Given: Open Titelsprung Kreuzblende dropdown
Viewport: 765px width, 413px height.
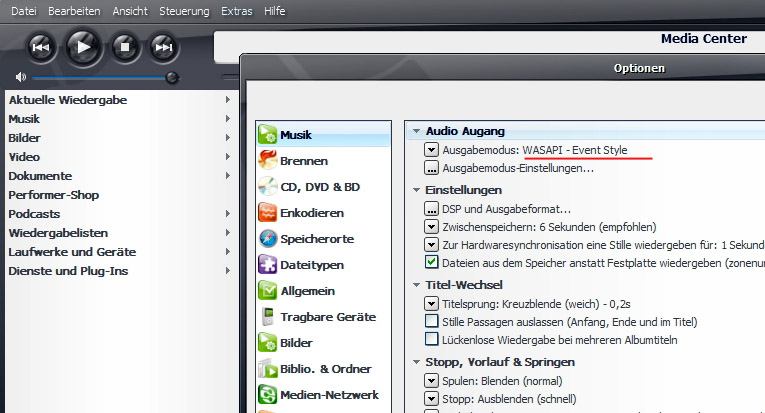Looking at the screenshot, I should [431, 303].
